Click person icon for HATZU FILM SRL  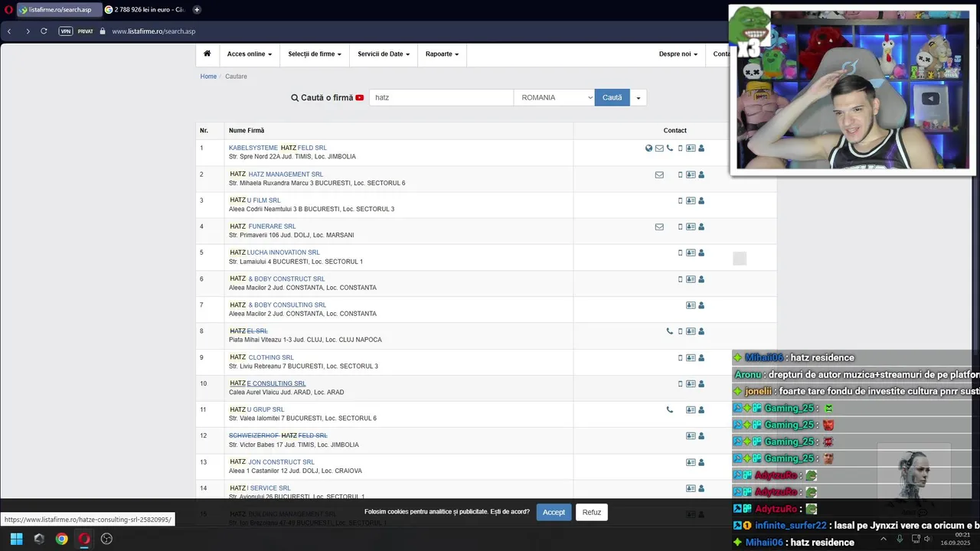point(701,201)
